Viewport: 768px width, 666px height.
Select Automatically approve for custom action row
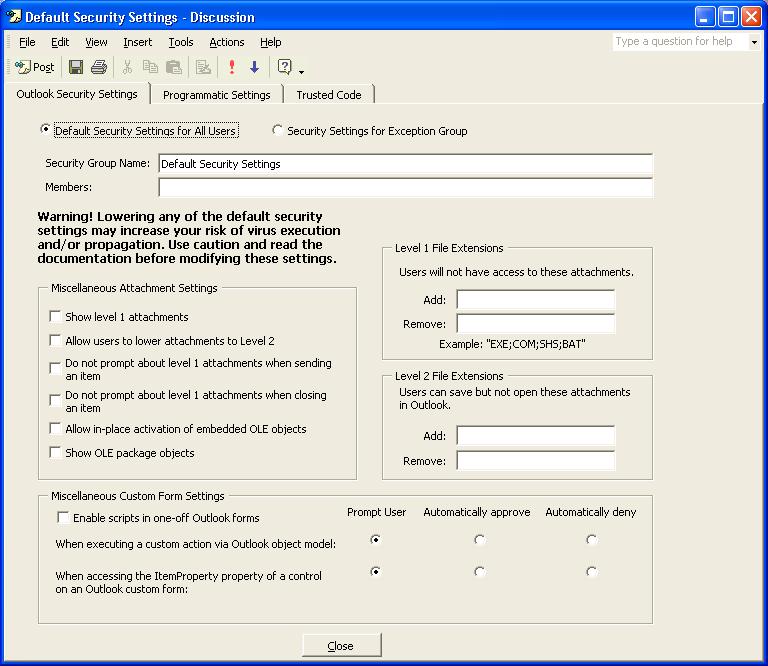[x=480, y=540]
